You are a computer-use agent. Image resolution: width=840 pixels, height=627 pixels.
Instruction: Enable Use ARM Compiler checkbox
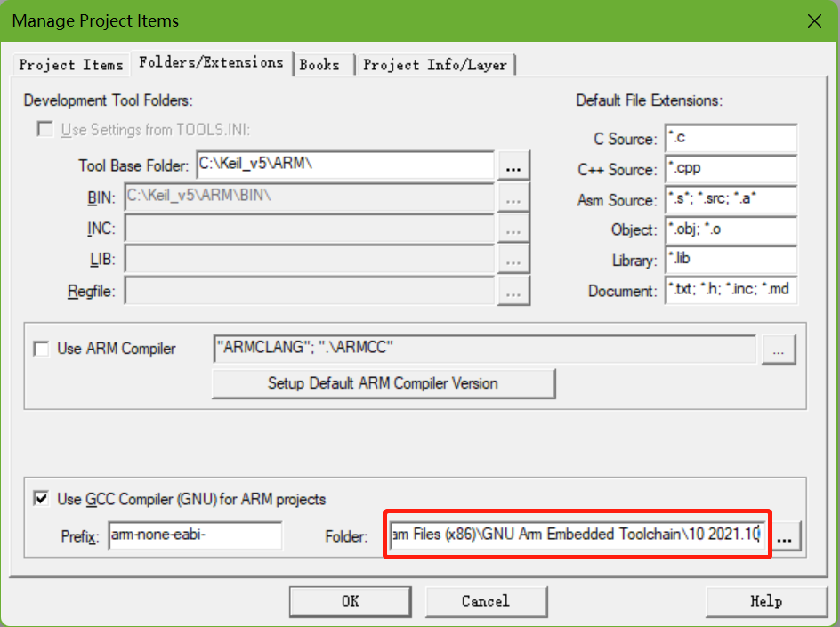coord(42,349)
